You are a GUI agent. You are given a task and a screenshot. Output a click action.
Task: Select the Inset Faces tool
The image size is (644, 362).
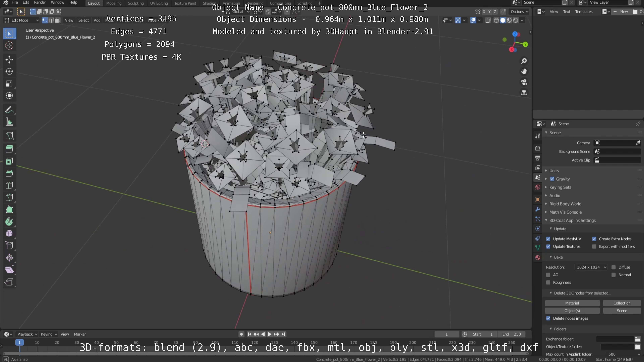click(x=9, y=161)
